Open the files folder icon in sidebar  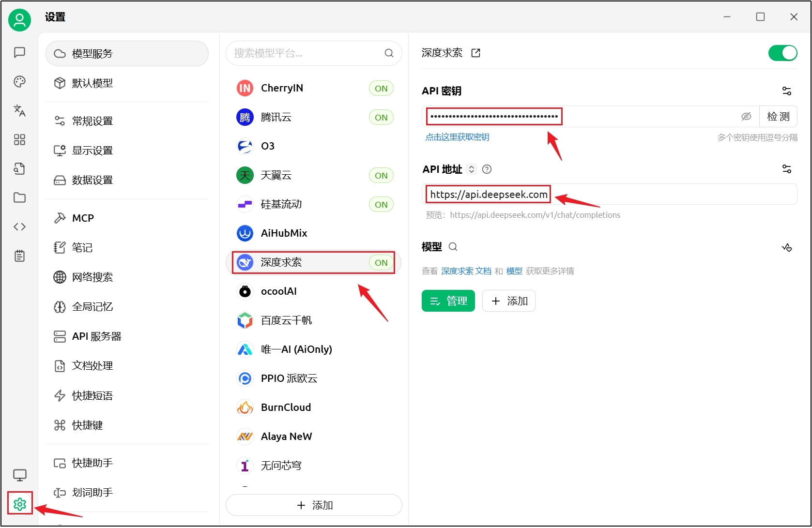pos(19,197)
